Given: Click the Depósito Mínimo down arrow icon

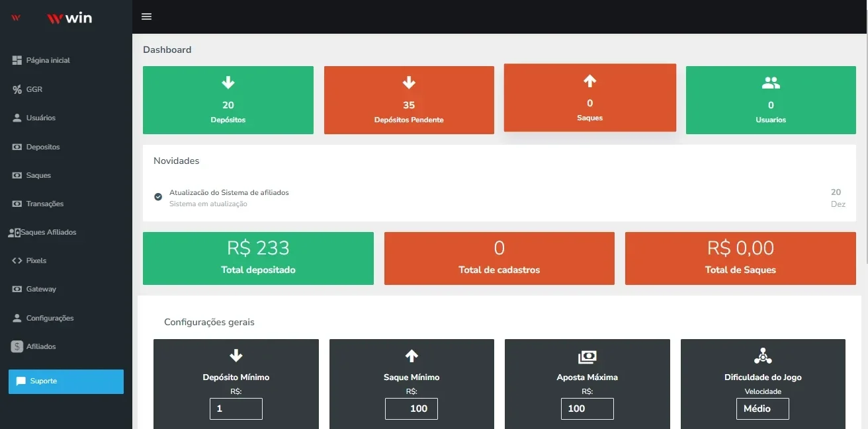Looking at the screenshot, I should click(236, 356).
